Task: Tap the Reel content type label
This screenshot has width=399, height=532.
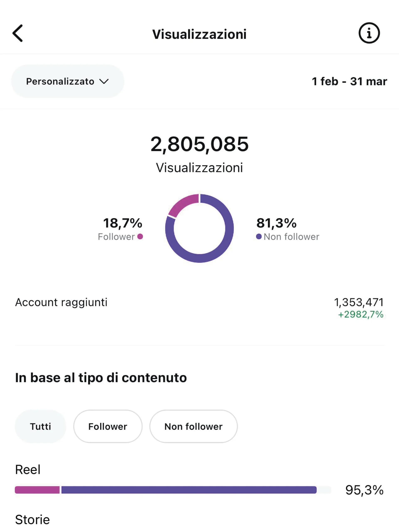Action: (x=28, y=469)
